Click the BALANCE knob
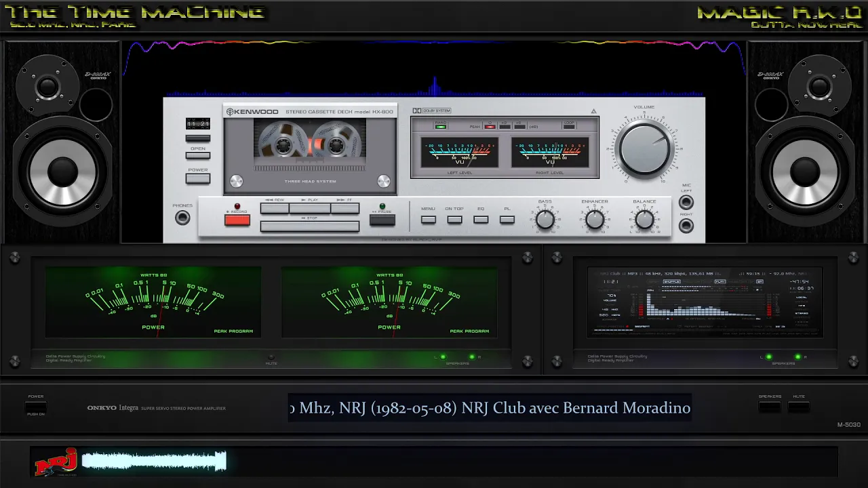868x488 pixels. pyautogui.click(x=644, y=220)
